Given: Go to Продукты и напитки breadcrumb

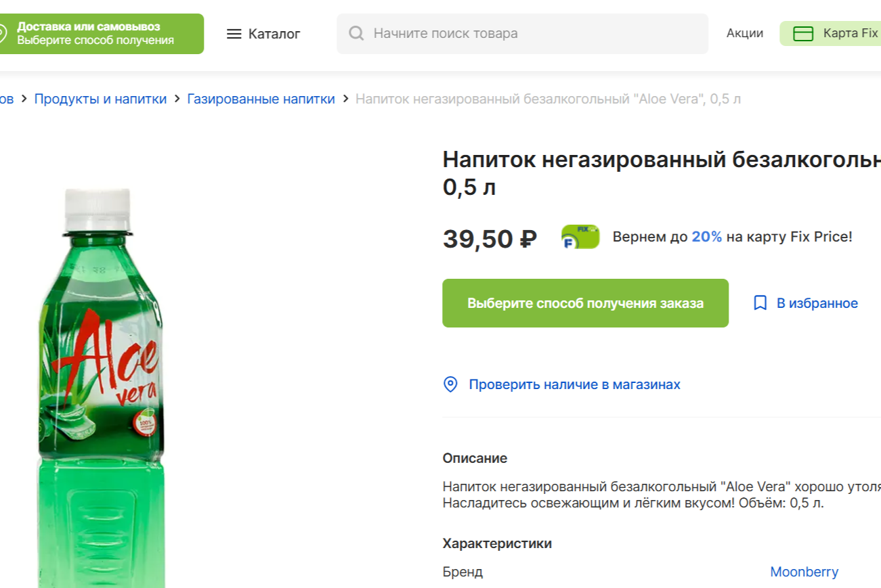Looking at the screenshot, I should pyautogui.click(x=100, y=99).
